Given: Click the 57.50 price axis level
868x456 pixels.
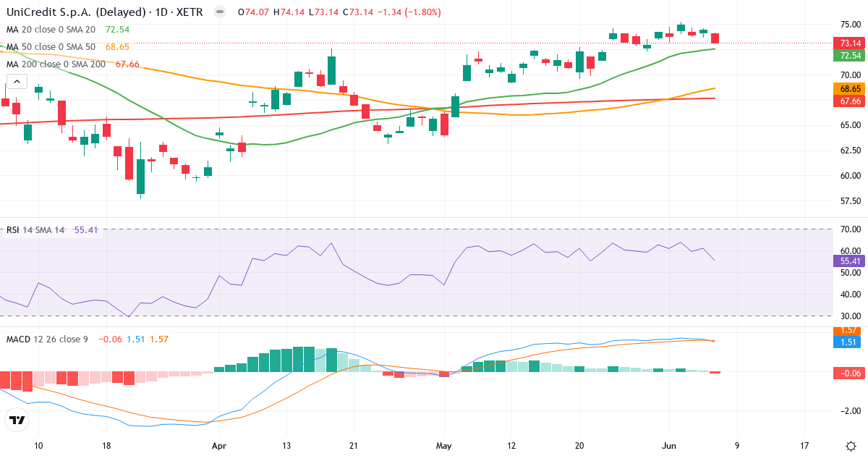Looking at the screenshot, I should coord(850,200).
